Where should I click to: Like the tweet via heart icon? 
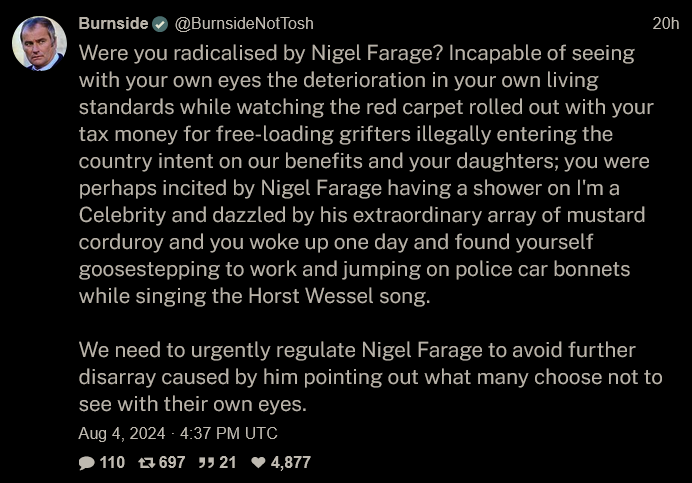(x=258, y=462)
